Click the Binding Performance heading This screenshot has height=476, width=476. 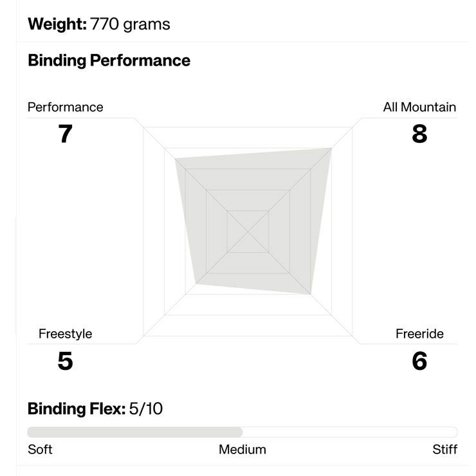109,60
